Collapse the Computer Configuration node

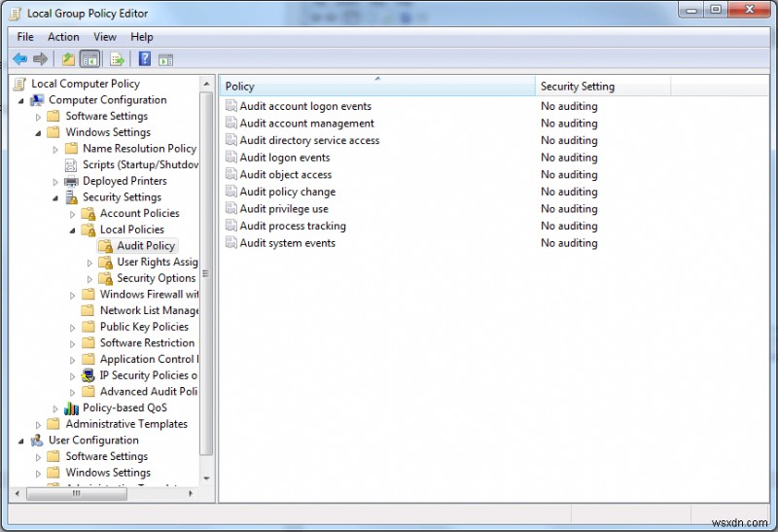[x=20, y=101]
